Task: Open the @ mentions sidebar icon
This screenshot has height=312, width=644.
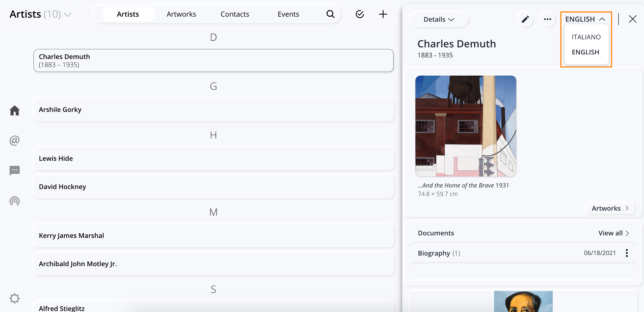Action: point(15,140)
